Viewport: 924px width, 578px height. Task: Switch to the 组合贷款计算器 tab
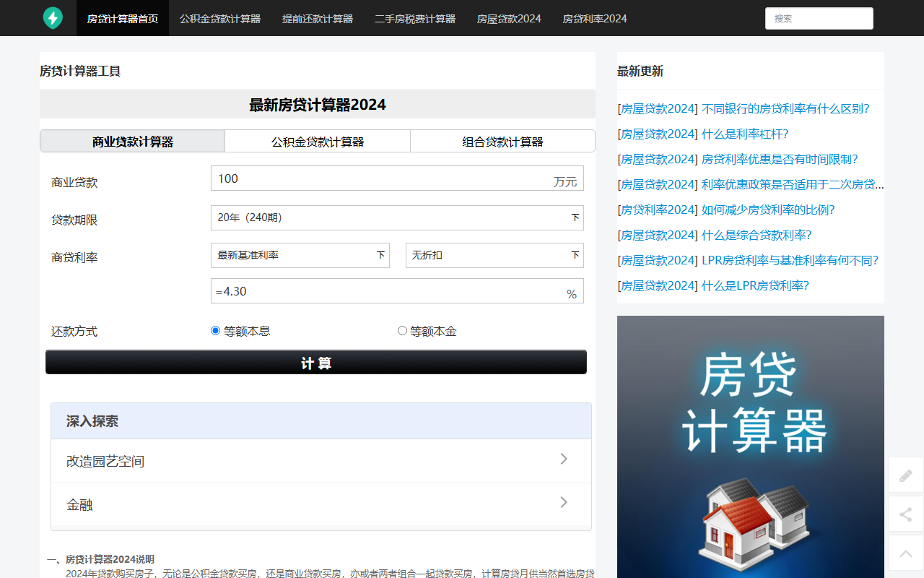pyautogui.click(x=502, y=142)
